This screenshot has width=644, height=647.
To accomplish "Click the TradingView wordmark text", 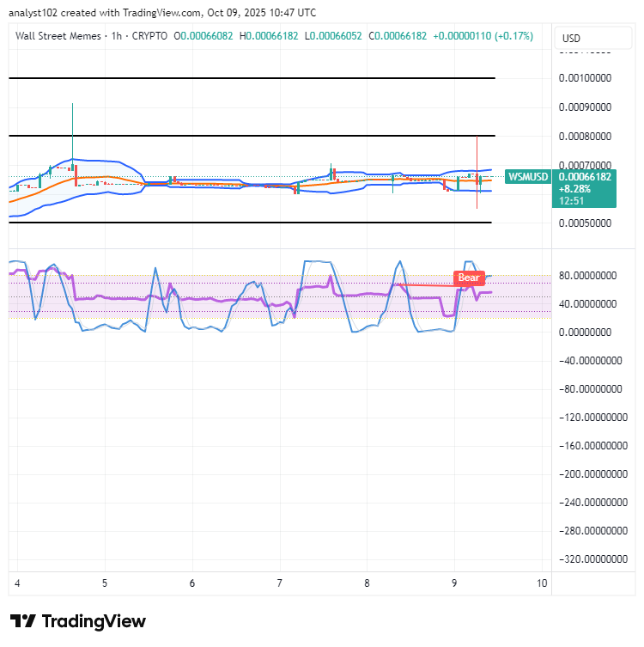I will coord(94,621).
